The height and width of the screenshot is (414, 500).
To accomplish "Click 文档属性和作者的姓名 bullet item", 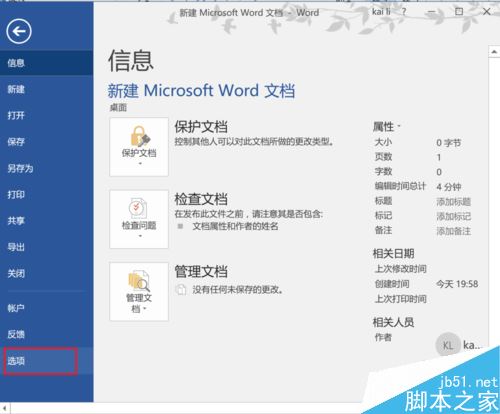I will point(235,226).
